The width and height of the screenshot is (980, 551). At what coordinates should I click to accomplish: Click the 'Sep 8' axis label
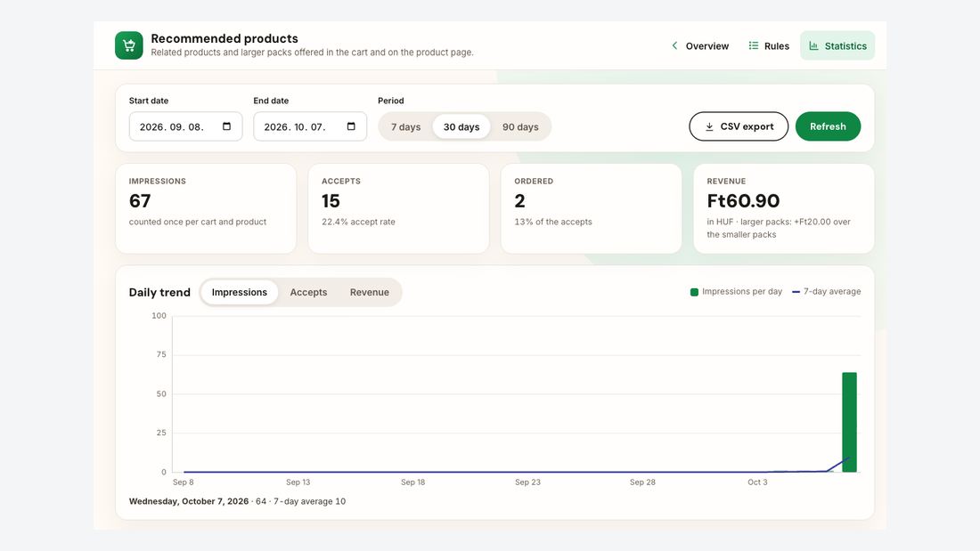pos(184,482)
